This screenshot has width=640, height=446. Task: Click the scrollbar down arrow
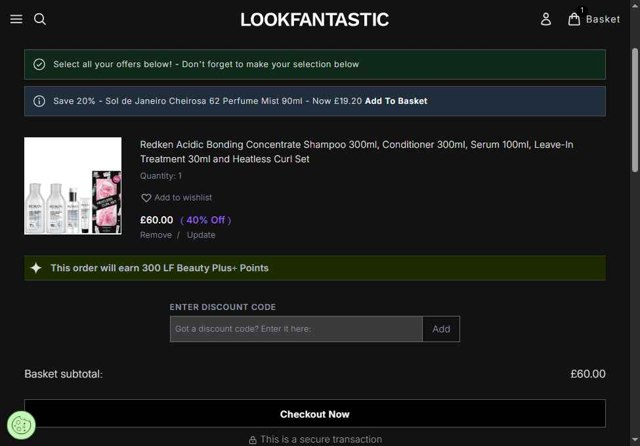635,440
